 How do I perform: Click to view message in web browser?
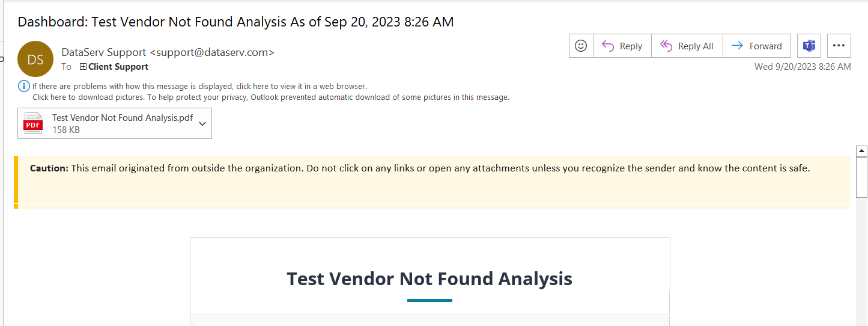[199, 87]
